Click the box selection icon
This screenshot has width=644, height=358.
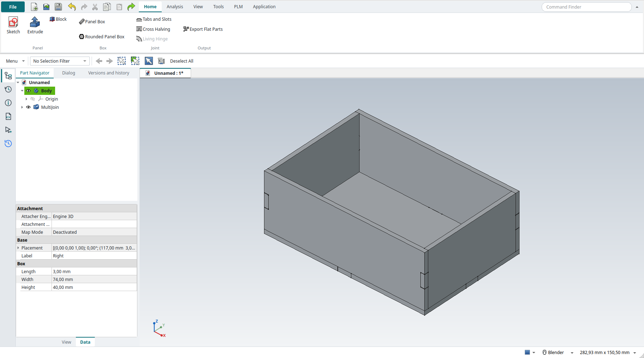click(x=122, y=61)
